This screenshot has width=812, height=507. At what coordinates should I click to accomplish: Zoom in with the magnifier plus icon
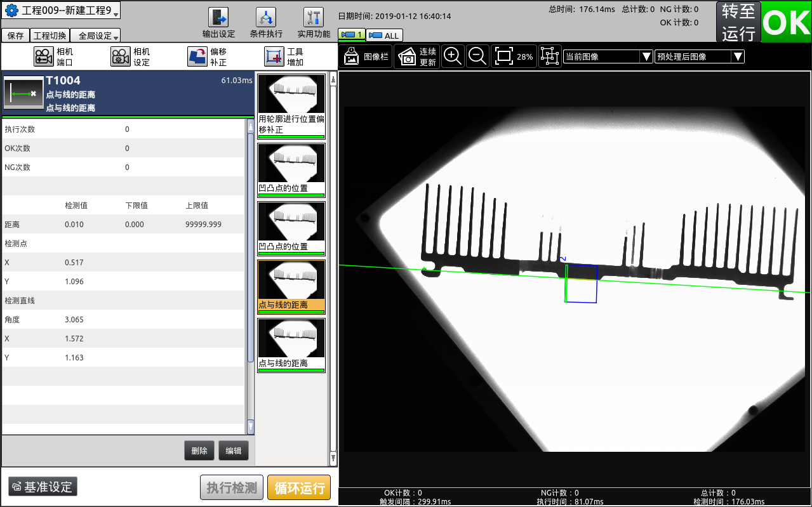[x=453, y=56]
